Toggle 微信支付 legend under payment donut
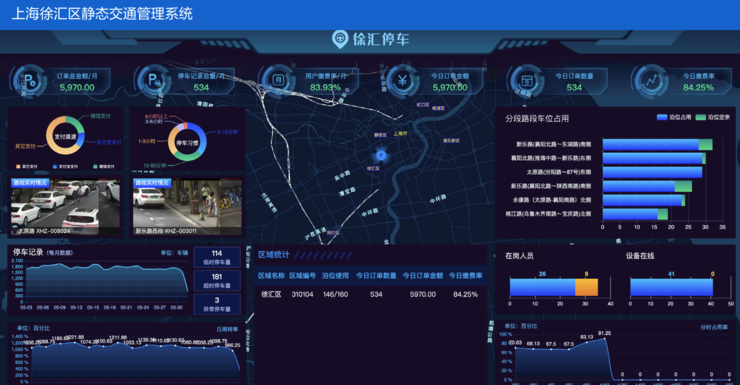740x385 pixels. pyautogui.click(x=104, y=167)
